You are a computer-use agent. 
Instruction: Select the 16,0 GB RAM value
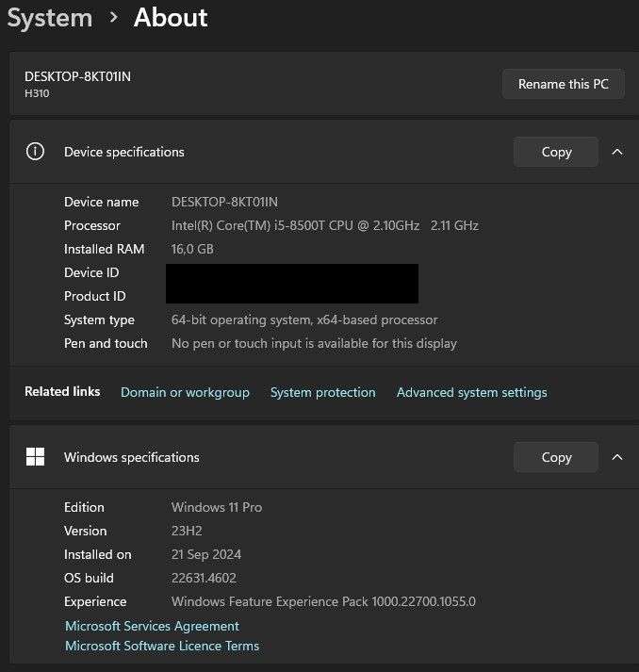pos(192,249)
